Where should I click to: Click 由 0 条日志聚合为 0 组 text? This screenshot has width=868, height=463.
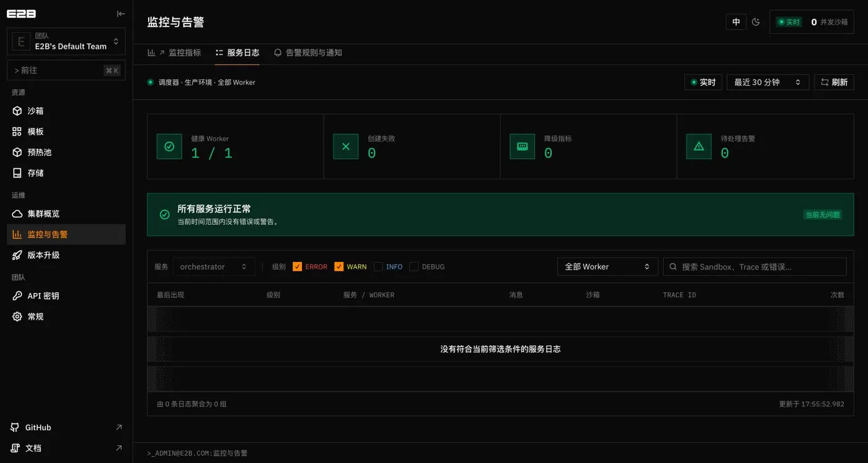pos(192,404)
